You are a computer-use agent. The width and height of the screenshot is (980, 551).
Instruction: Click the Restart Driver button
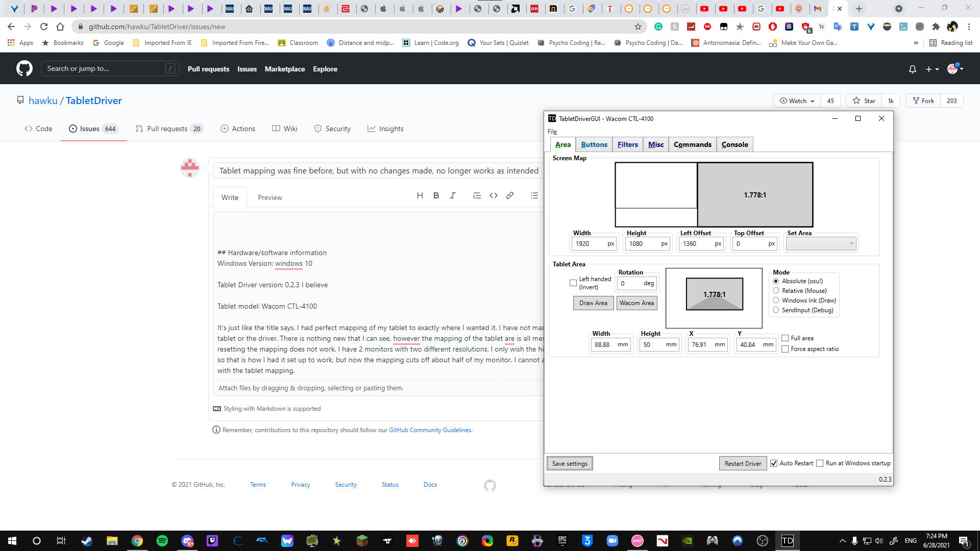(743, 463)
